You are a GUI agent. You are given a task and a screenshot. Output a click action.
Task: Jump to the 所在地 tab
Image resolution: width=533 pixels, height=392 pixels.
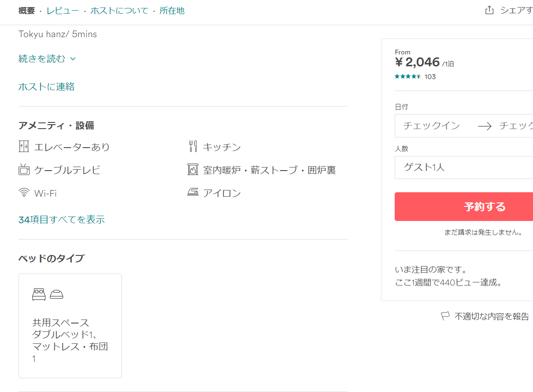pyautogui.click(x=172, y=11)
